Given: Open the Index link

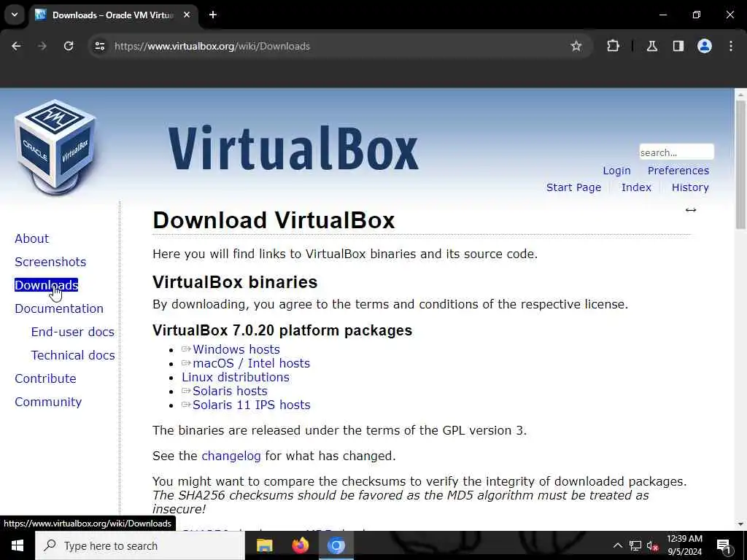Looking at the screenshot, I should pos(636,187).
